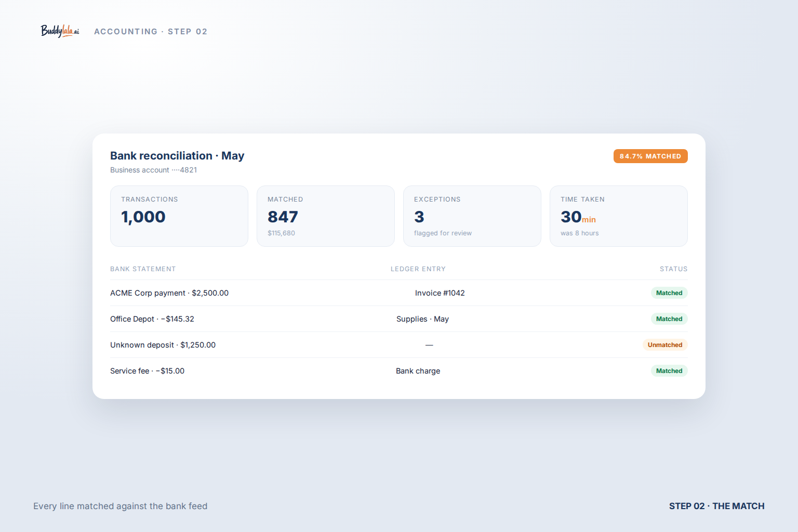Open the Bank charge ledger entry

418,371
